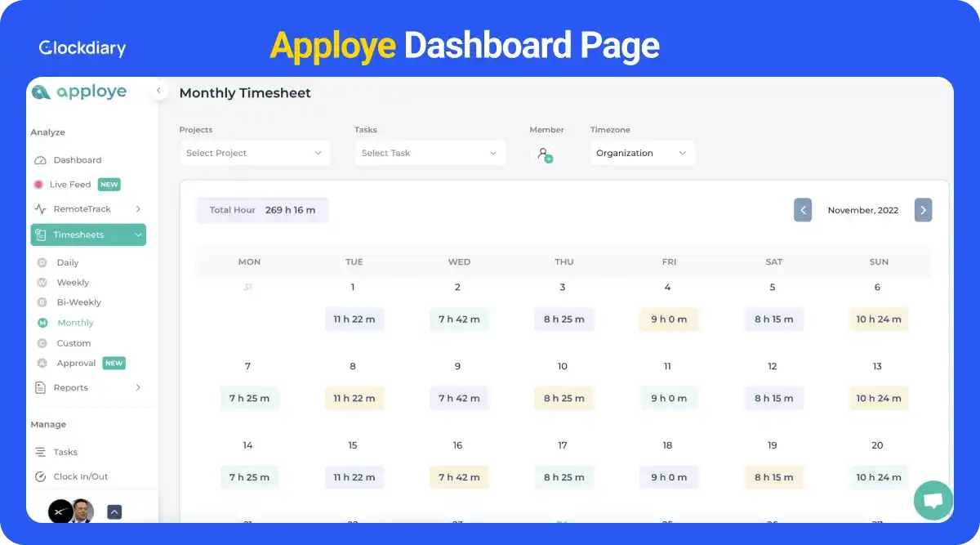Add a member with the person icon

pyautogui.click(x=543, y=154)
